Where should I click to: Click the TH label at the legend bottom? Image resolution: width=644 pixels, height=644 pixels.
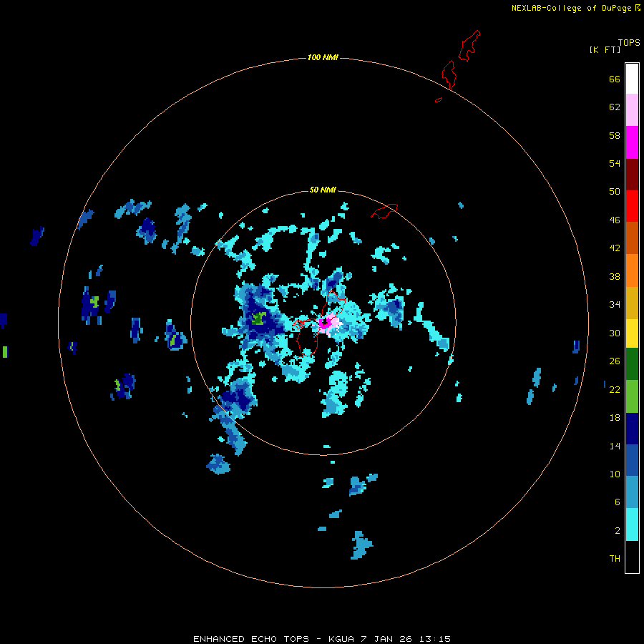coord(615,558)
